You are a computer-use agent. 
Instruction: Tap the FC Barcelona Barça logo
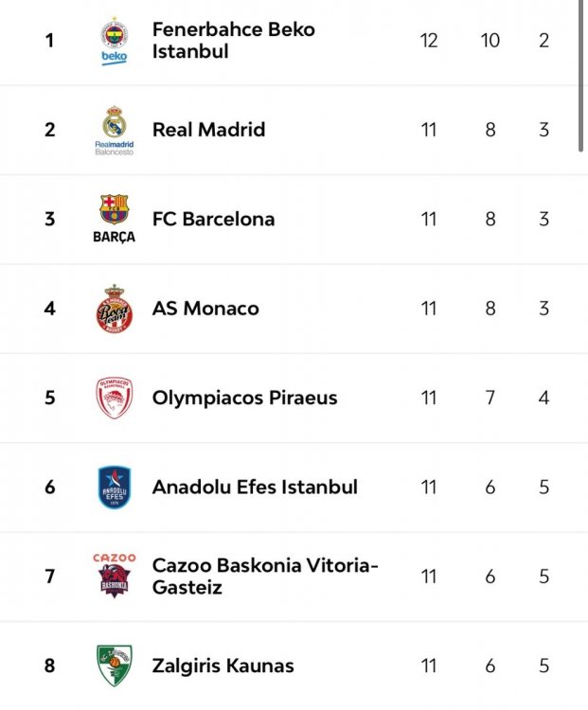(115, 219)
